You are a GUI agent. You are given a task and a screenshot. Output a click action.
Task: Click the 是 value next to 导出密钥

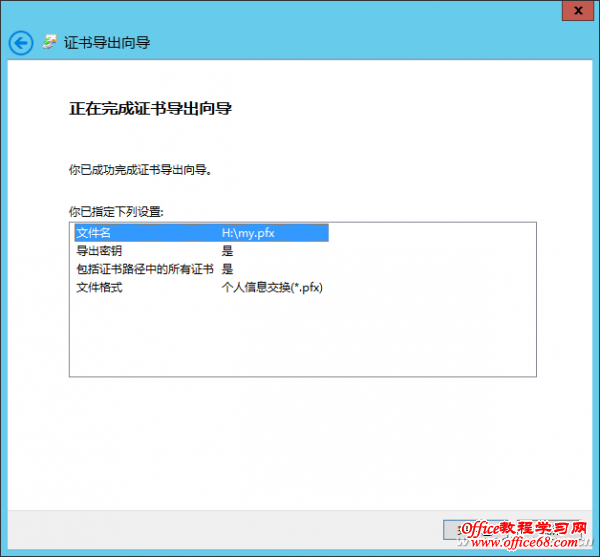pyautogui.click(x=227, y=251)
